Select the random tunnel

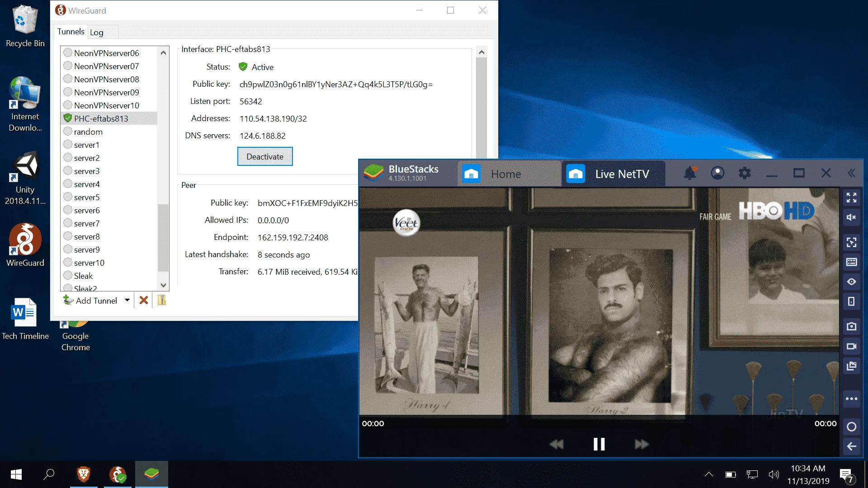[x=109, y=132]
